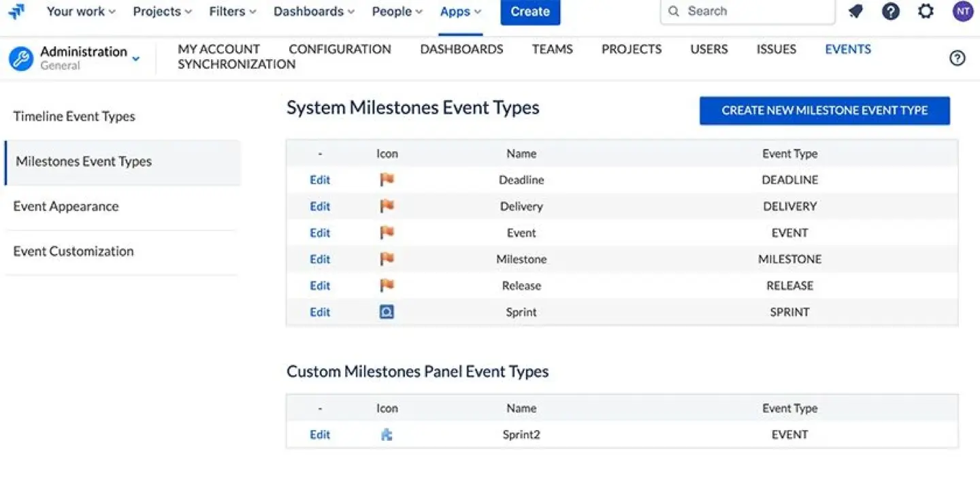Image resolution: width=980 pixels, height=479 pixels.
Task: Expand the Filters dropdown
Action: click(x=233, y=12)
